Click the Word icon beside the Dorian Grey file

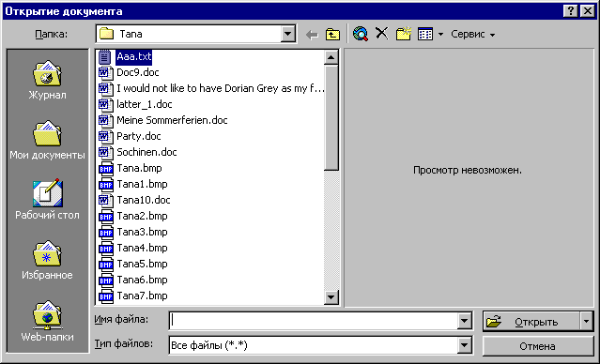[105, 89]
